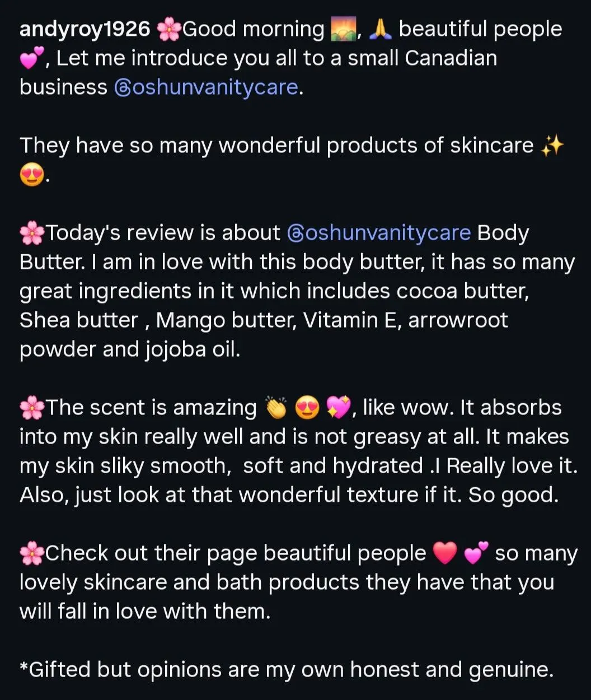The width and height of the screenshot is (591, 700).
Task: Click the cherry blossom before "The scent"
Action: 32,408
